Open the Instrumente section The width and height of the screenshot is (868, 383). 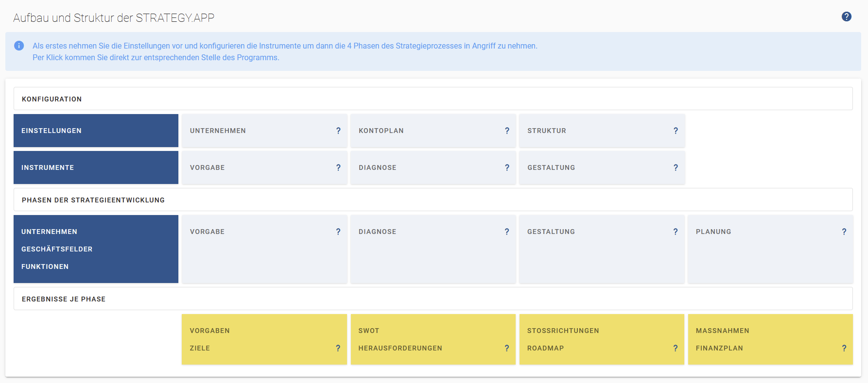(96, 167)
